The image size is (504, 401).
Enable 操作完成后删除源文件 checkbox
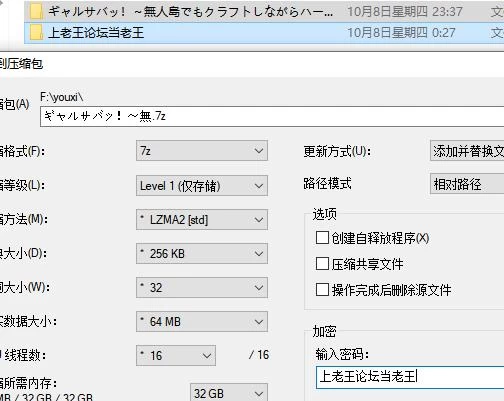tap(322, 289)
